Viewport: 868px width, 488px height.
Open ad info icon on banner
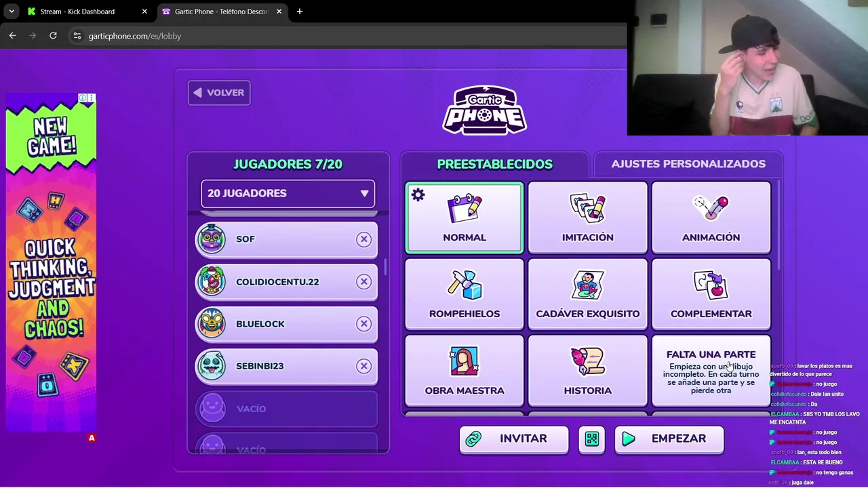pyautogui.click(x=82, y=98)
